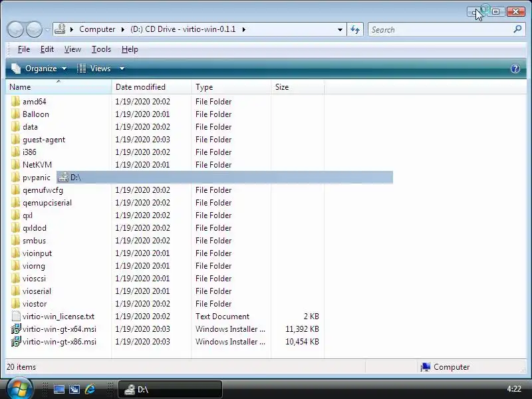Select the guest-agent folder icon
Viewport: 532px width, 399px height.
pyautogui.click(x=15, y=140)
